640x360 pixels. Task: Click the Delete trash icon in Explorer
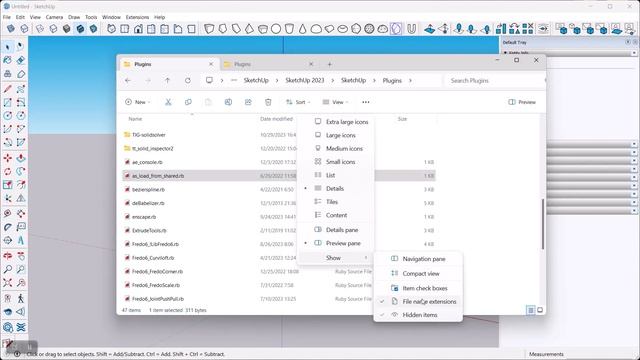pos(268,102)
